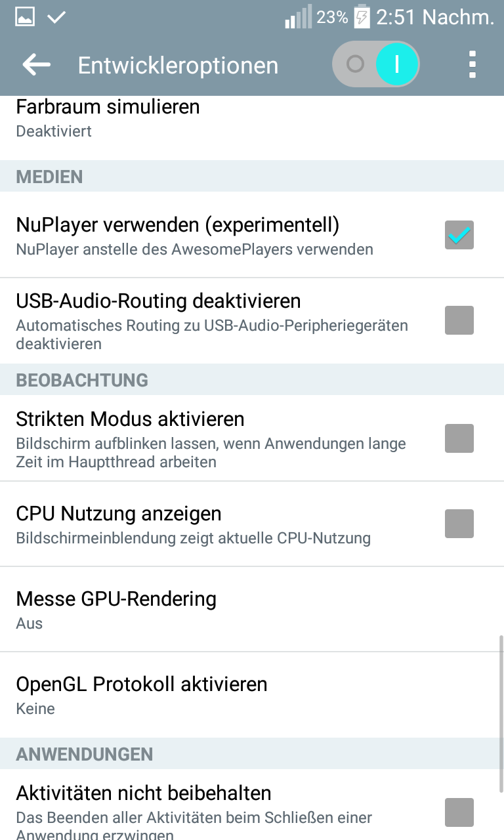Tap the signal strength icon
Screen dimensions: 504x840
tap(298, 18)
